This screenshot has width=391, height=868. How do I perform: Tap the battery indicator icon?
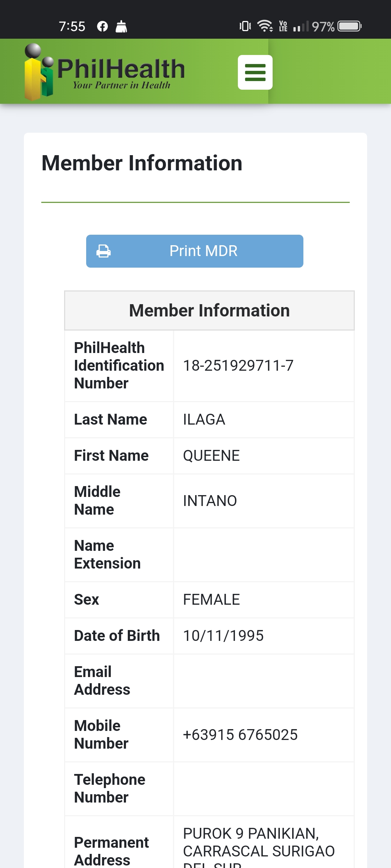click(x=349, y=26)
